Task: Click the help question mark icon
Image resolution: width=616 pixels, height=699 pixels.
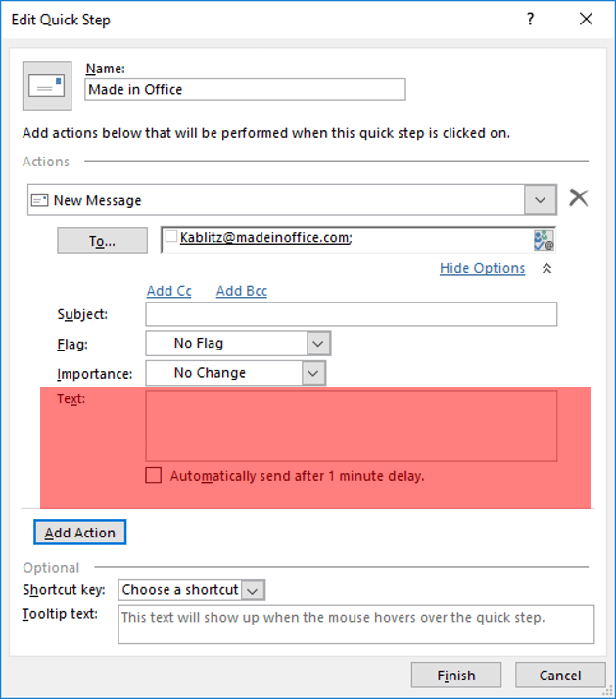Action: pos(530,19)
